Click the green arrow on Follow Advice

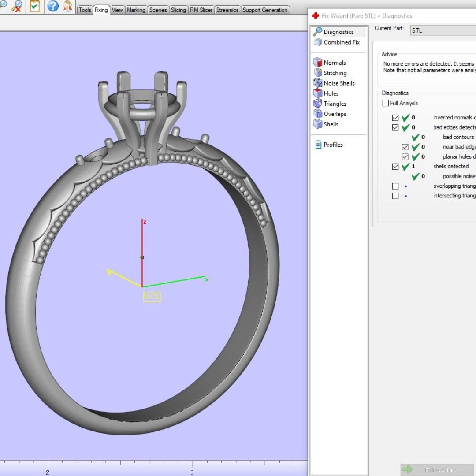(x=407, y=469)
